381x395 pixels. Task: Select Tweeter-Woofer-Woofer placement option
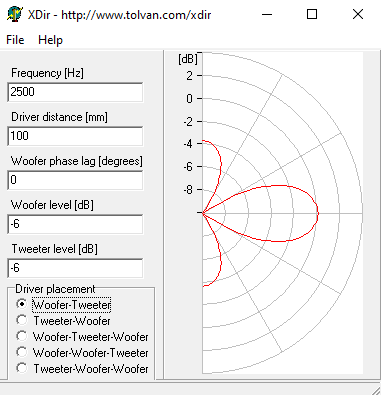(82, 369)
